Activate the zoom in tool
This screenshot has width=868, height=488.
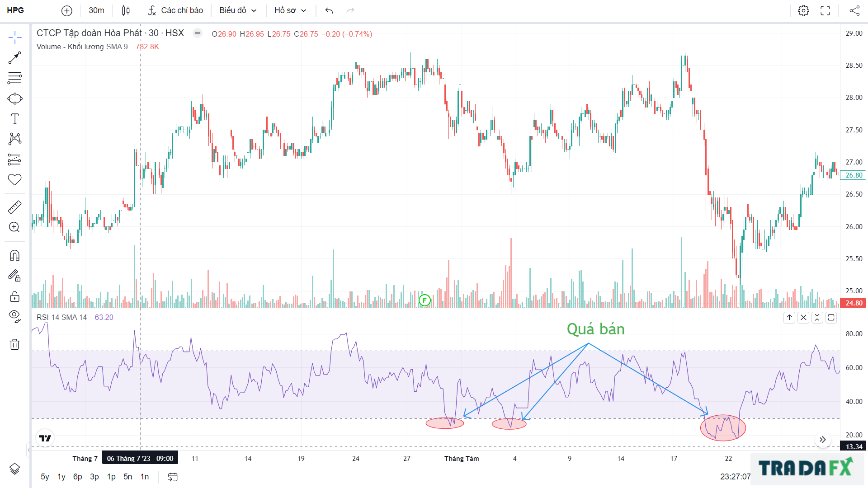pos(15,227)
